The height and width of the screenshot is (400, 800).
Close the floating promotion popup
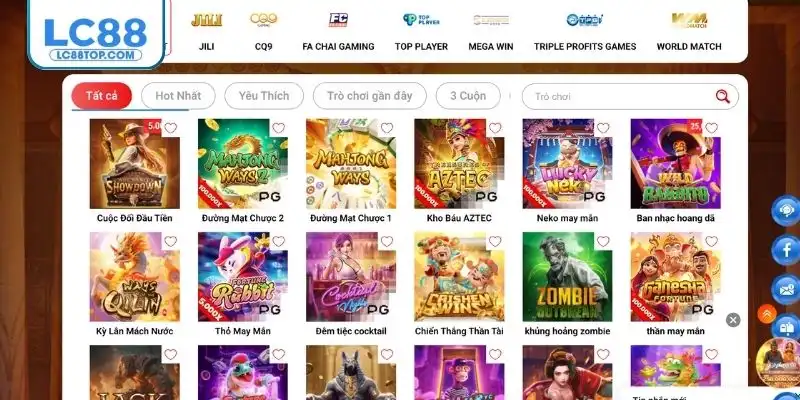[x=733, y=320]
